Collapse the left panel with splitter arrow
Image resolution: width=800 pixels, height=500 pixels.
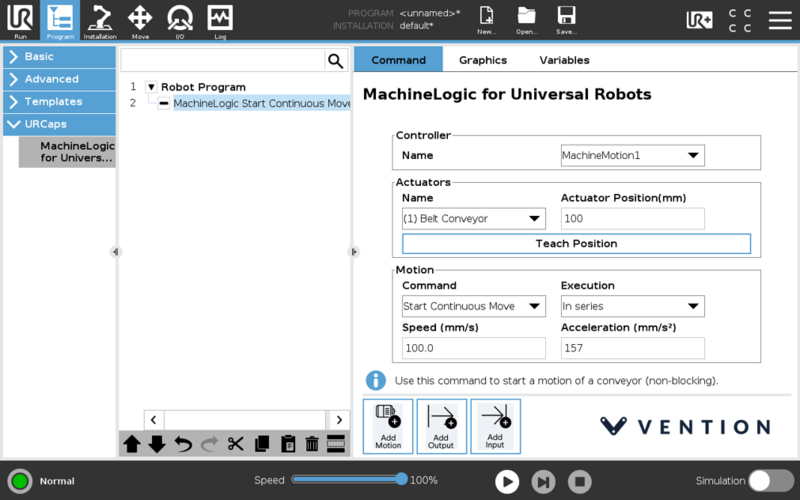[115, 252]
